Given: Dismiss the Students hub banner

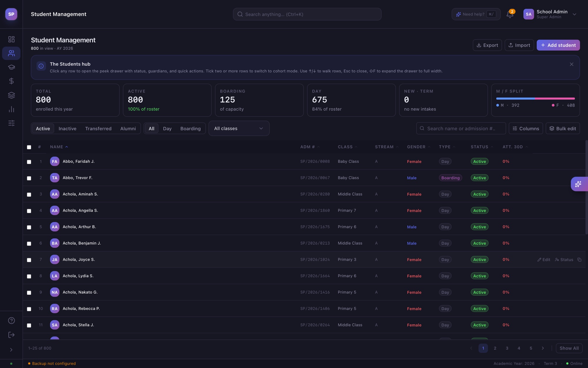Looking at the screenshot, I should click(x=572, y=64).
